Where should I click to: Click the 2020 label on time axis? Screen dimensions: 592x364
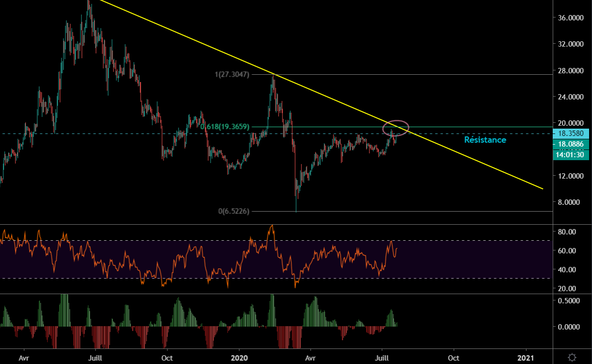(239, 357)
